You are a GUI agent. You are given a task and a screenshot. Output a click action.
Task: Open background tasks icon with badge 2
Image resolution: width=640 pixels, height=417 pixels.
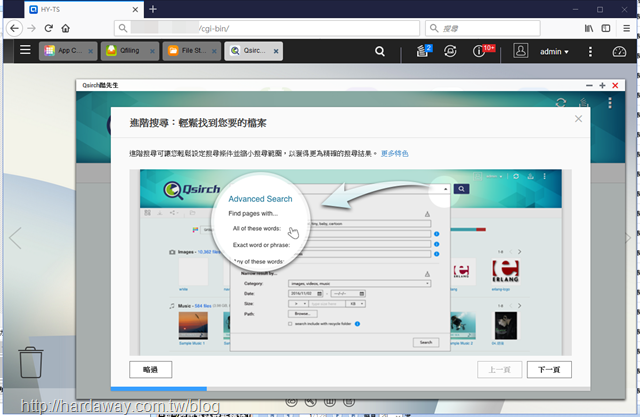pos(423,51)
